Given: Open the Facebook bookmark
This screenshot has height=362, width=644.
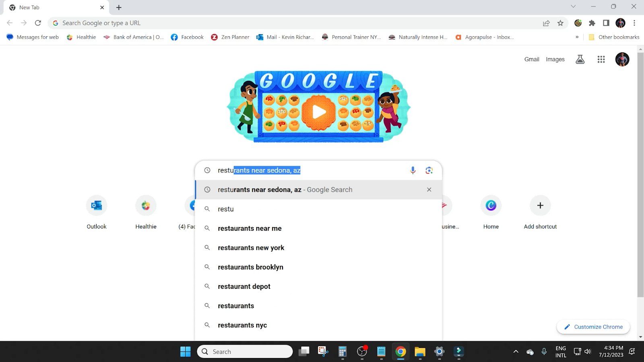Looking at the screenshot, I should click(x=187, y=37).
